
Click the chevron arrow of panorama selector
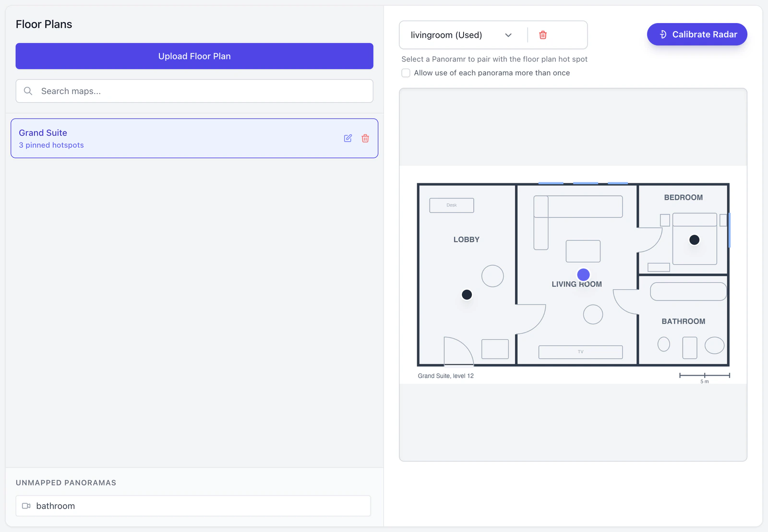pyautogui.click(x=508, y=35)
